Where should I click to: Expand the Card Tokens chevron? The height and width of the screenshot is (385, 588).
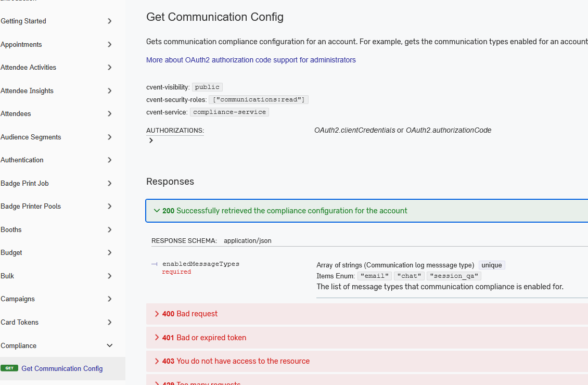pos(109,322)
